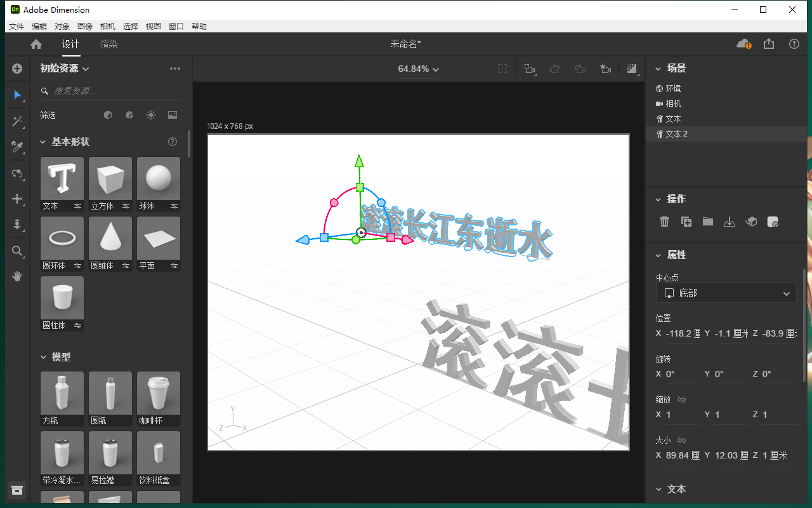Open the 编辑 menu

pos(39,27)
